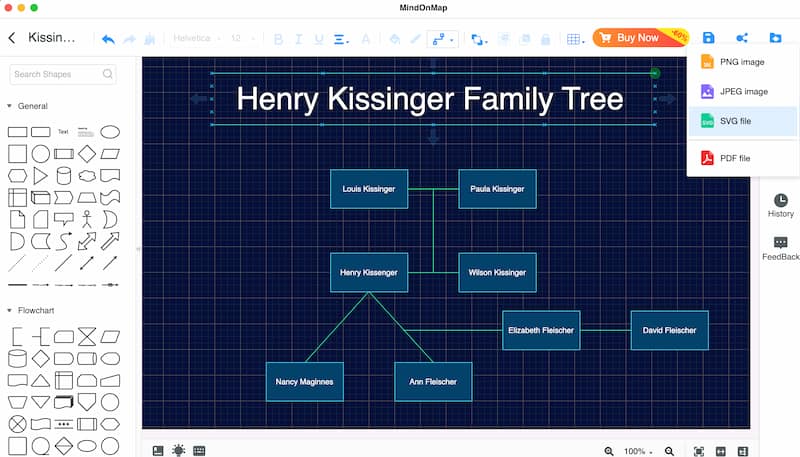The image size is (800, 457).
Task: Open the font size 12 dropdown
Action: 242,38
